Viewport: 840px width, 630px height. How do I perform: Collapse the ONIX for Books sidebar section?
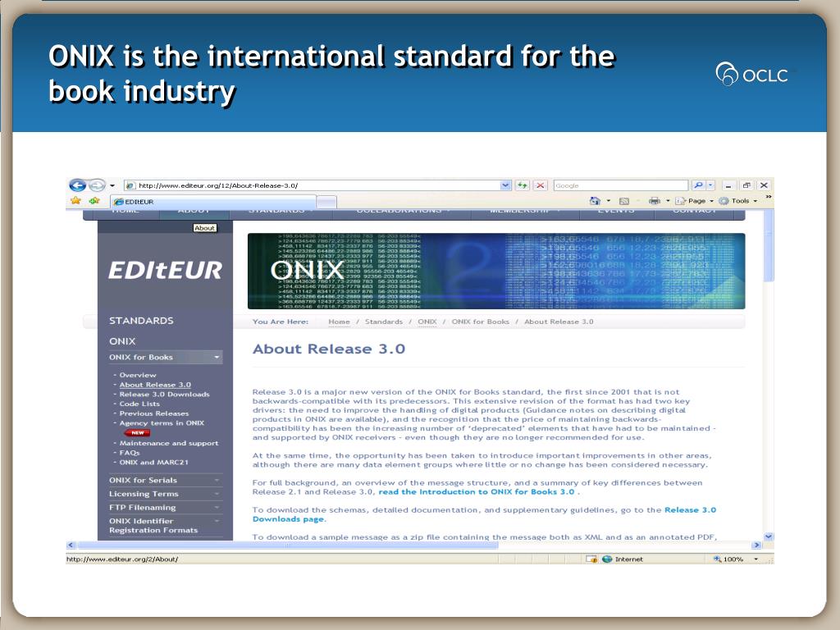(x=166, y=358)
